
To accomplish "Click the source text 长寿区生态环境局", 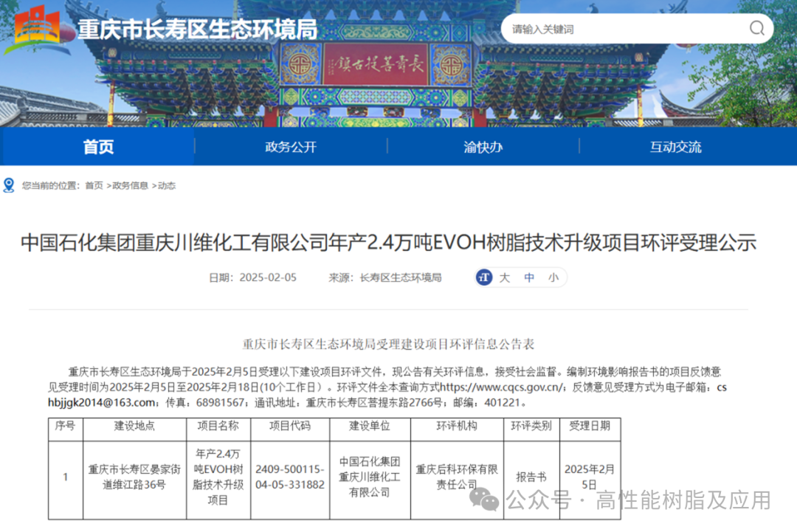I will [401, 277].
